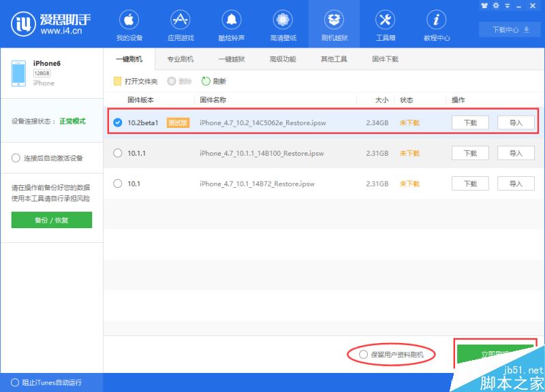The width and height of the screenshot is (545, 392).
Task: Click the iPhone6 device thumbnail
Action: (x=18, y=73)
